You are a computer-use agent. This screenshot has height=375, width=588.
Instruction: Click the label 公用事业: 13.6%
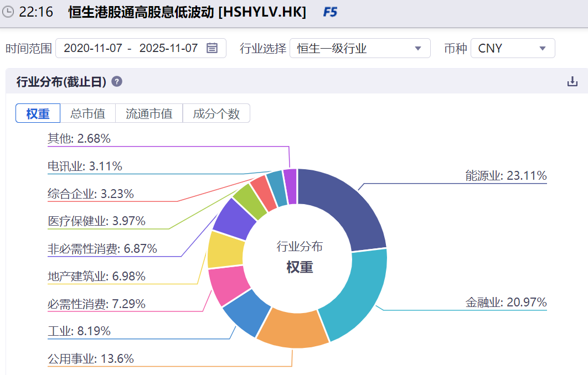pos(91,358)
